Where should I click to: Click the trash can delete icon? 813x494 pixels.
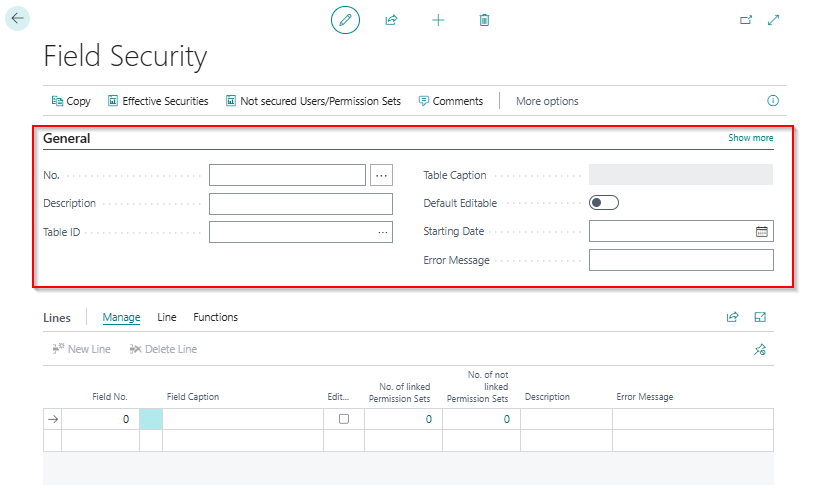tap(484, 20)
